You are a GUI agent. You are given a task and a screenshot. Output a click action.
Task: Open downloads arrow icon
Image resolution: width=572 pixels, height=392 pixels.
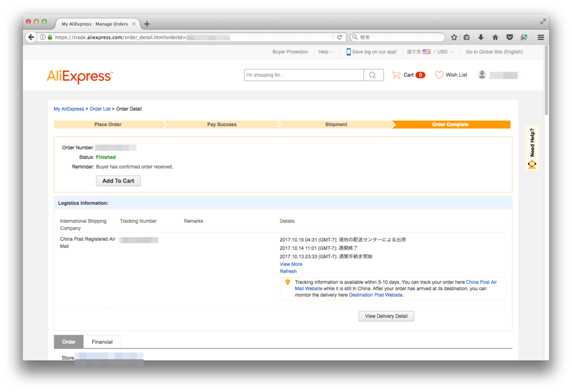[x=481, y=37]
